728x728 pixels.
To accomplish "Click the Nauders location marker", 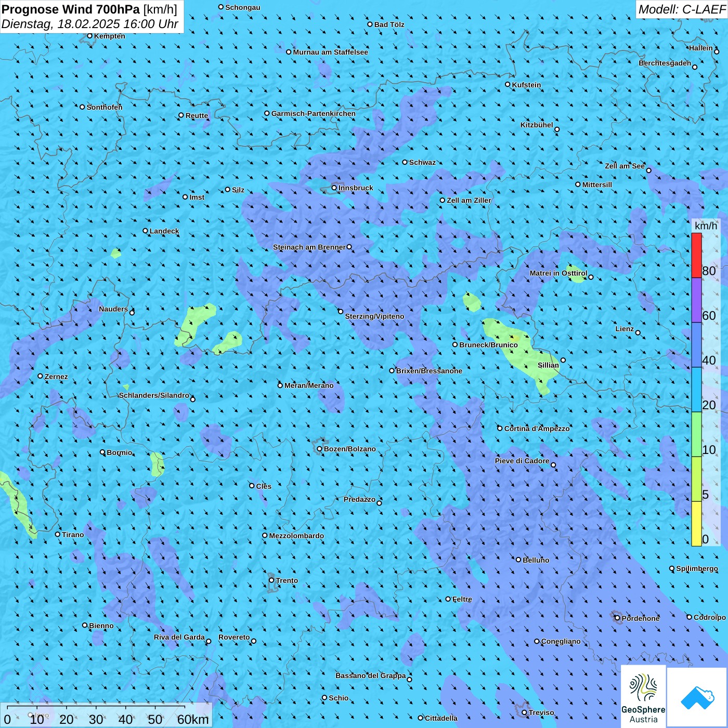I will click(x=132, y=313).
